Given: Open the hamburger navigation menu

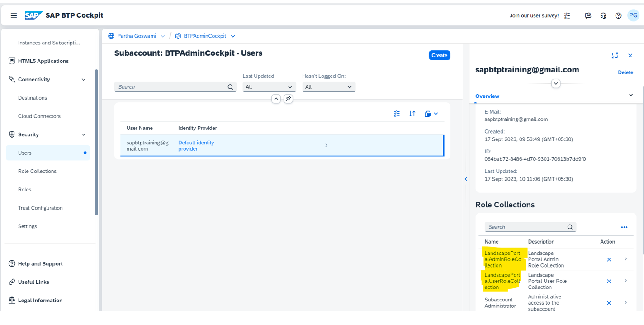Looking at the screenshot, I should 14,15.
